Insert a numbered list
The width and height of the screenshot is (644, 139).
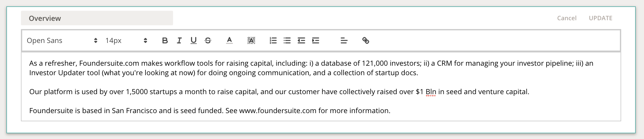point(273,40)
